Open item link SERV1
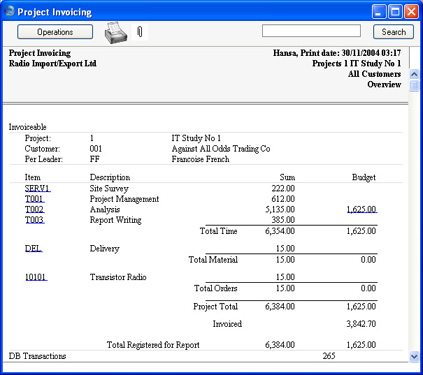423x375 pixels. [37, 188]
